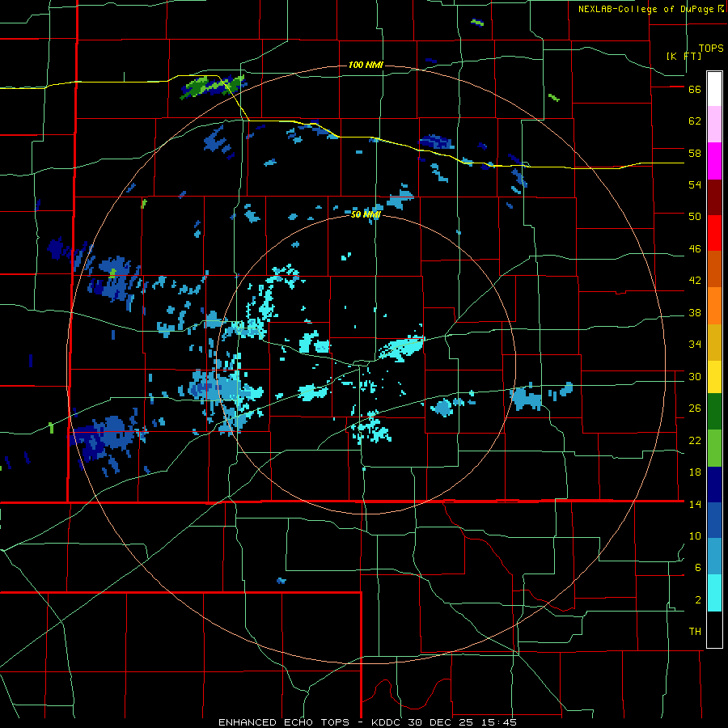Pick the bright red legend swatch
Image resolution: width=728 pixels, height=728 pixels.
(714, 233)
